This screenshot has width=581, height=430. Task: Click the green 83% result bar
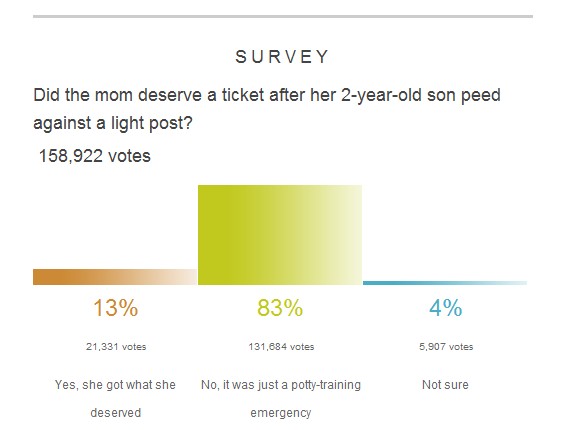click(x=280, y=235)
